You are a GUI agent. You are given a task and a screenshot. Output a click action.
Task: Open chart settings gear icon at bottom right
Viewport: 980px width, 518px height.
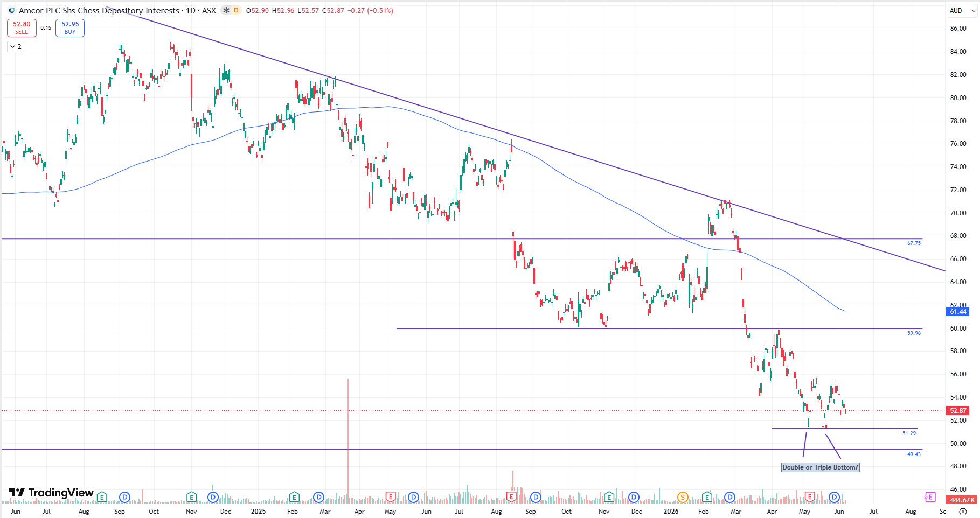(963, 512)
